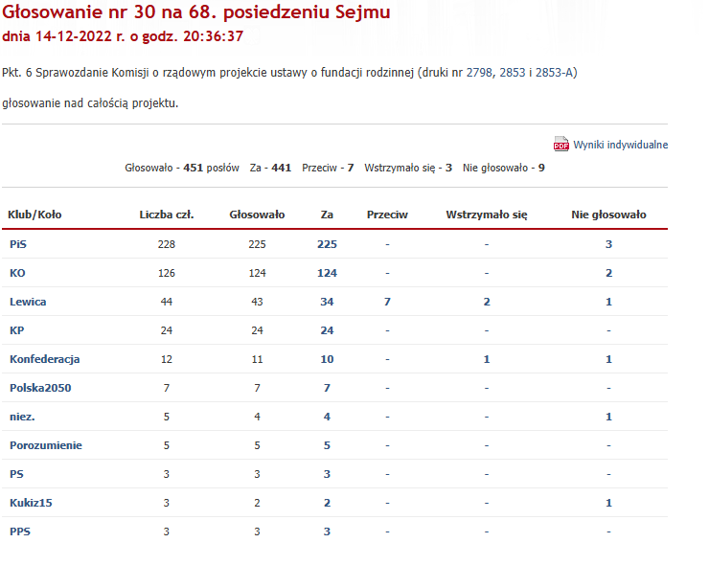
Task: Click Lewica Nie głosowało value 1
Action: coord(608,302)
